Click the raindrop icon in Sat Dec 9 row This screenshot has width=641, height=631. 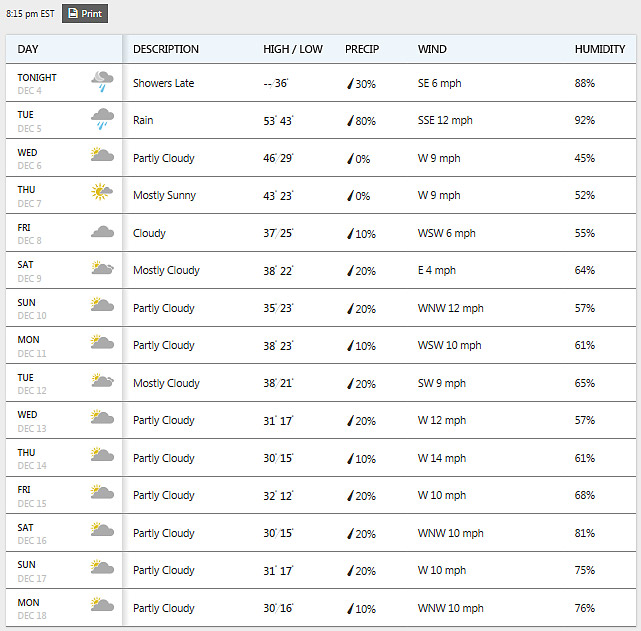pos(350,271)
